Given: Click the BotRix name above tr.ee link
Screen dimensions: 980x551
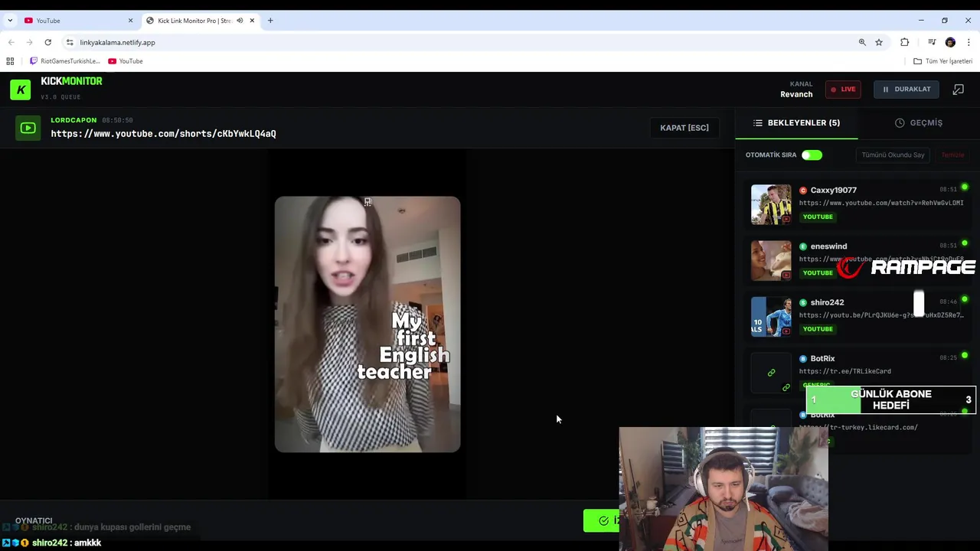Looking at the screenshot, I should click(822, 358).
